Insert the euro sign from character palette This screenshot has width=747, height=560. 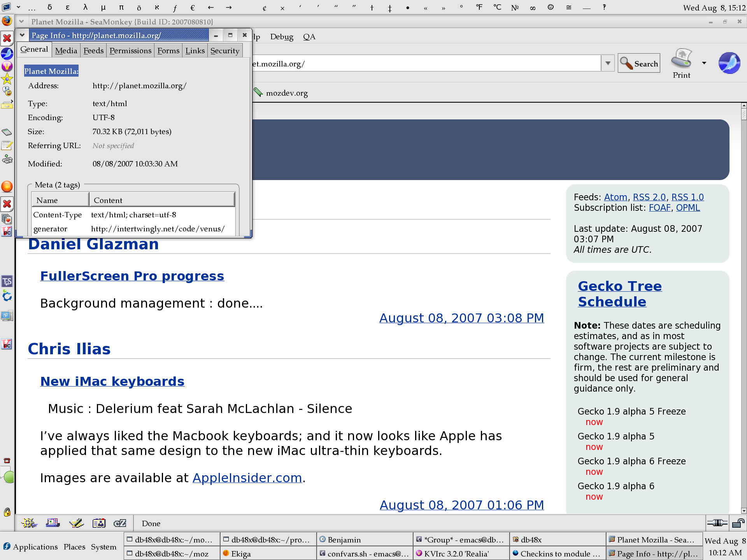click(x=193, y=7)
